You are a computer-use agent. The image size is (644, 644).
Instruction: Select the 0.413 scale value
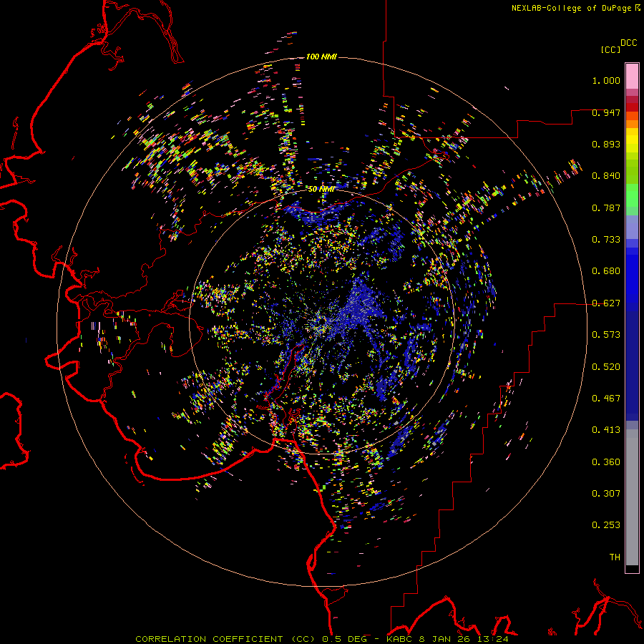[606, 430]
